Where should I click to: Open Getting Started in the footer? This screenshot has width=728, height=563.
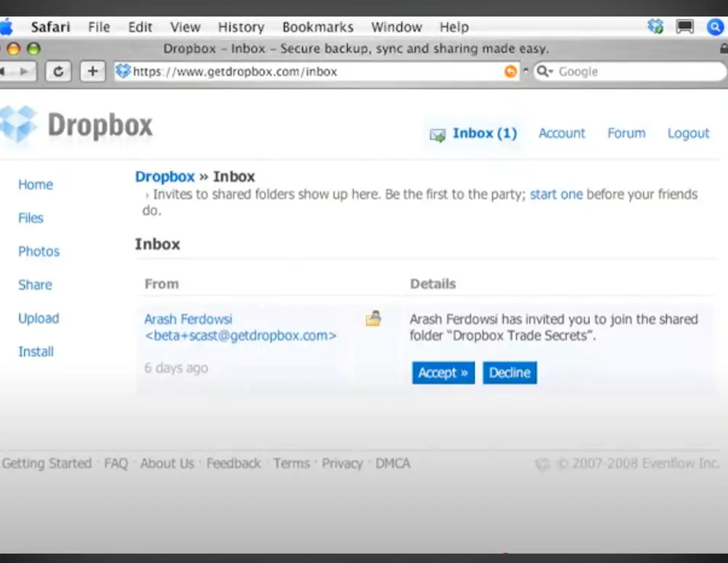pyautogui.click(x=47, y=463)
